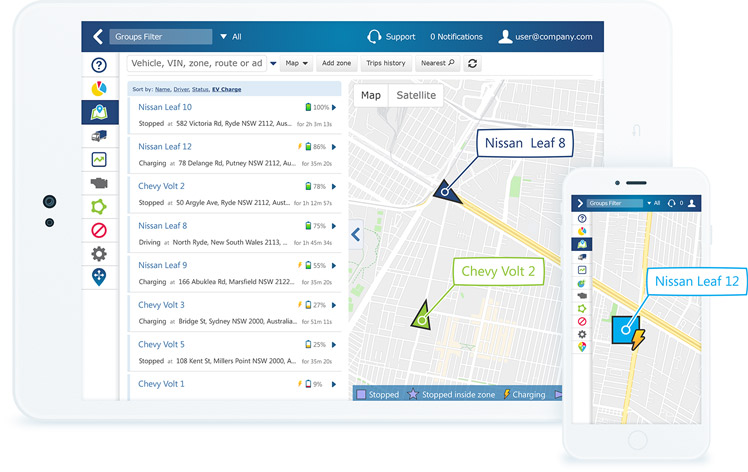The image size is (748, 472).
Task: Tap the Help icon in phone sidebar
Action: [582, 219]
